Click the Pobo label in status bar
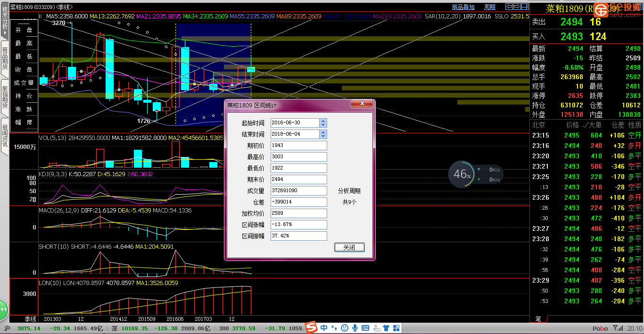This screenshot has width=644, height=334. tap(600, 328)
